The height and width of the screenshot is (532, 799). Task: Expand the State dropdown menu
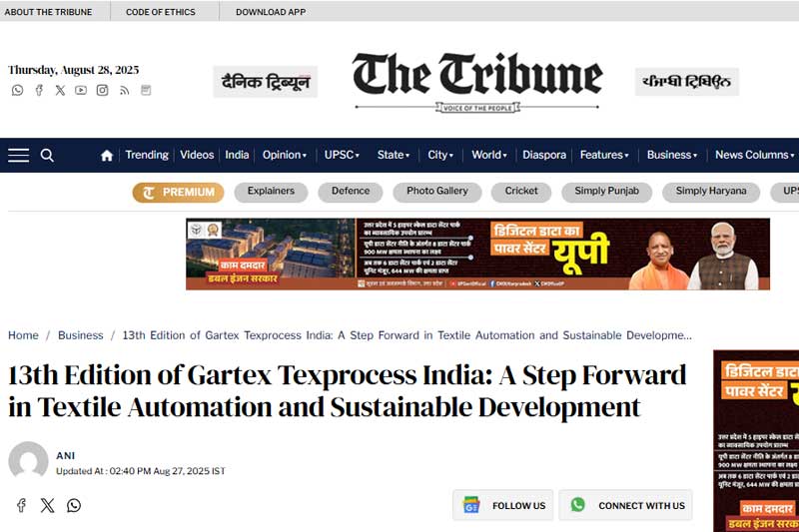click(394, 155)
